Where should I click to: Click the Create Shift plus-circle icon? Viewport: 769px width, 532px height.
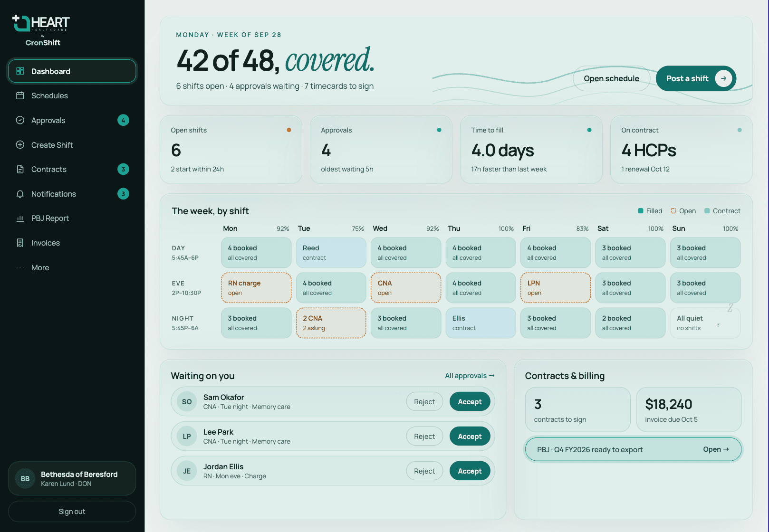click(20, 145)
